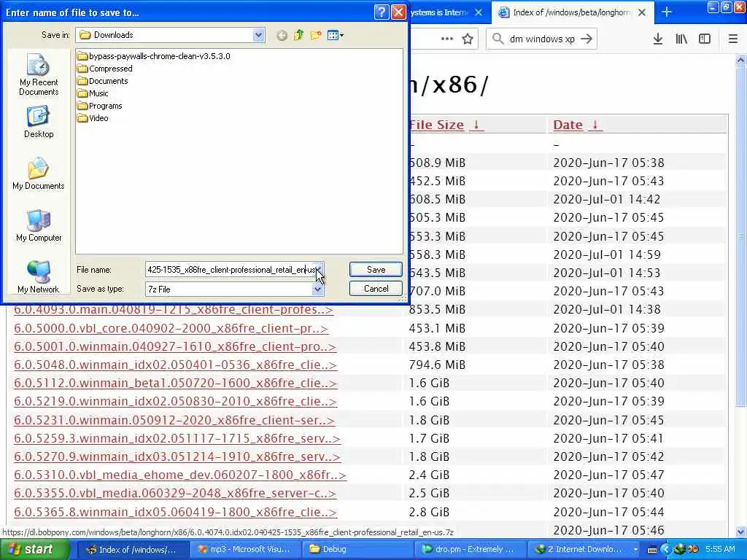Click the dialog help question mark button

(x=382, y=12)
